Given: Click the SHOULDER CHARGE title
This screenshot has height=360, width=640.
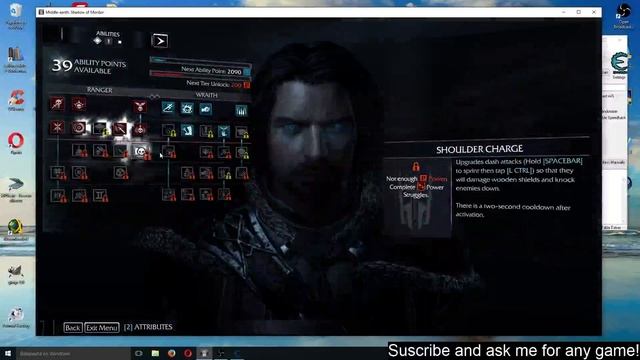Looking at the screenshot, I should (480, 149).
